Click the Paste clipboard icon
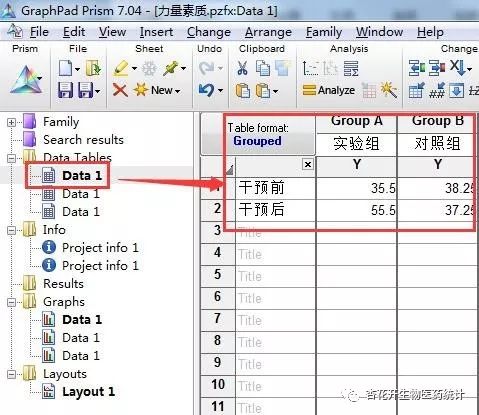479x415 pixels. tap(242, 90)
